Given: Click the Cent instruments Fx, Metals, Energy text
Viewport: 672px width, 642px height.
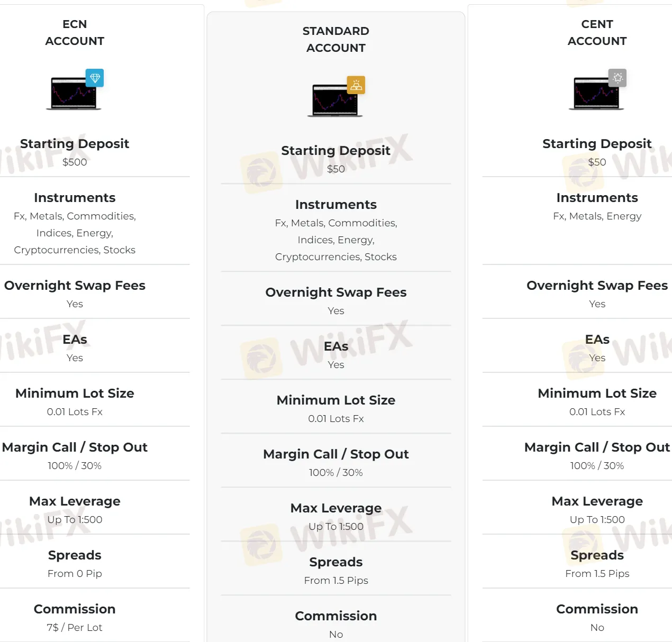Looking at the screenshot, I should click(x=597, y=216).
